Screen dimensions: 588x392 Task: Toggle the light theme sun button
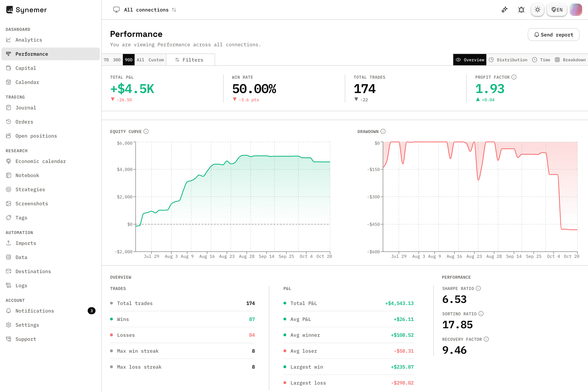[537, 10]
